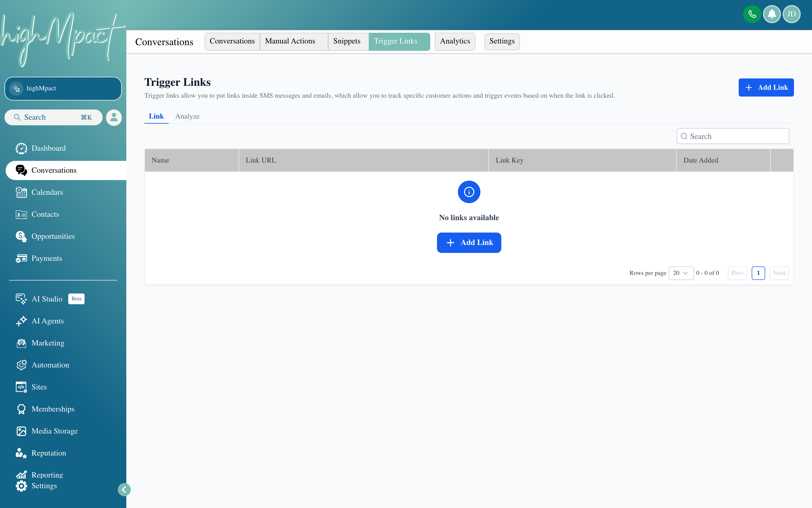
Task: Click the green phone dialer icon
Action: pyautogui.click(x=752, y=14)
